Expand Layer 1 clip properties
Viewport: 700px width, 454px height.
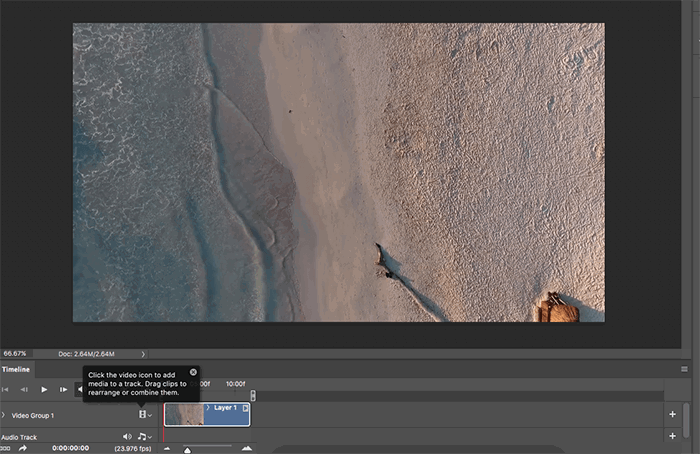pyautogui.click(x=208, y=408)
